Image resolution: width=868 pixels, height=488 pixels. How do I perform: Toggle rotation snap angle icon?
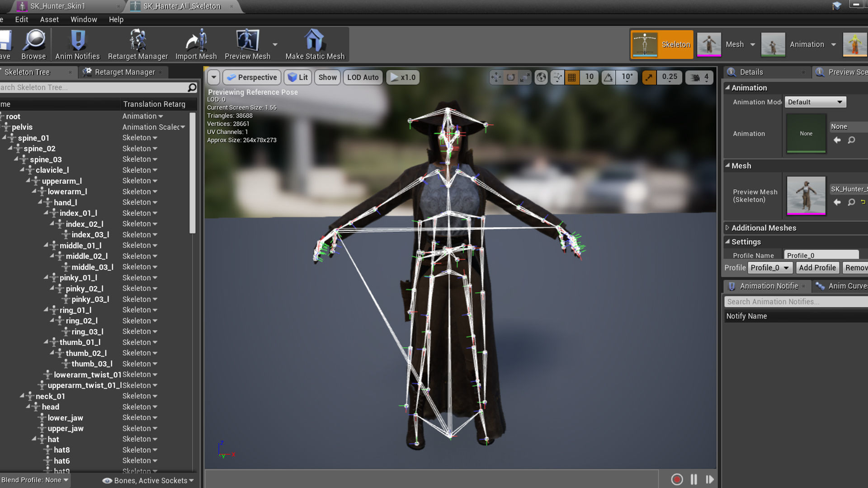(609, 77)
